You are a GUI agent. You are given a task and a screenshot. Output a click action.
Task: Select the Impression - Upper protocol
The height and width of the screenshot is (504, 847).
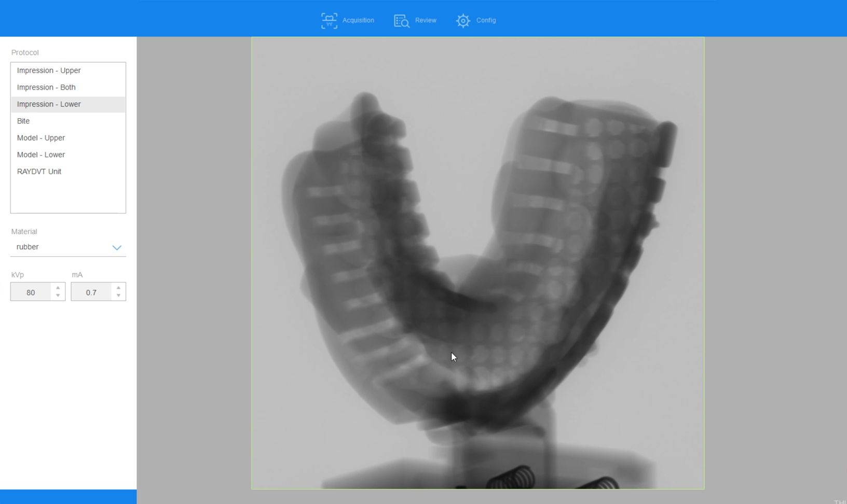(49, 70)
